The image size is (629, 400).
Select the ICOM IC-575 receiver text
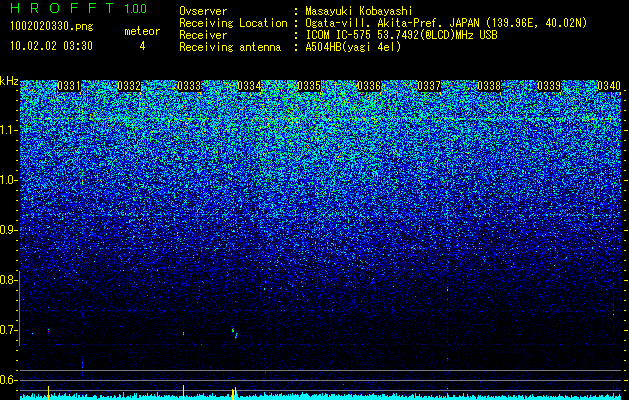[x=401, y=35]
